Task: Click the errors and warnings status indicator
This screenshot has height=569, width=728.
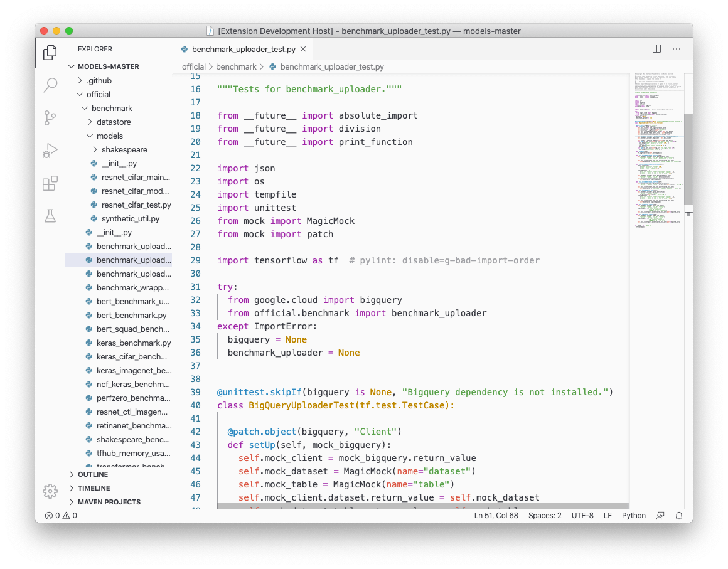Action: tap(61, 516)
